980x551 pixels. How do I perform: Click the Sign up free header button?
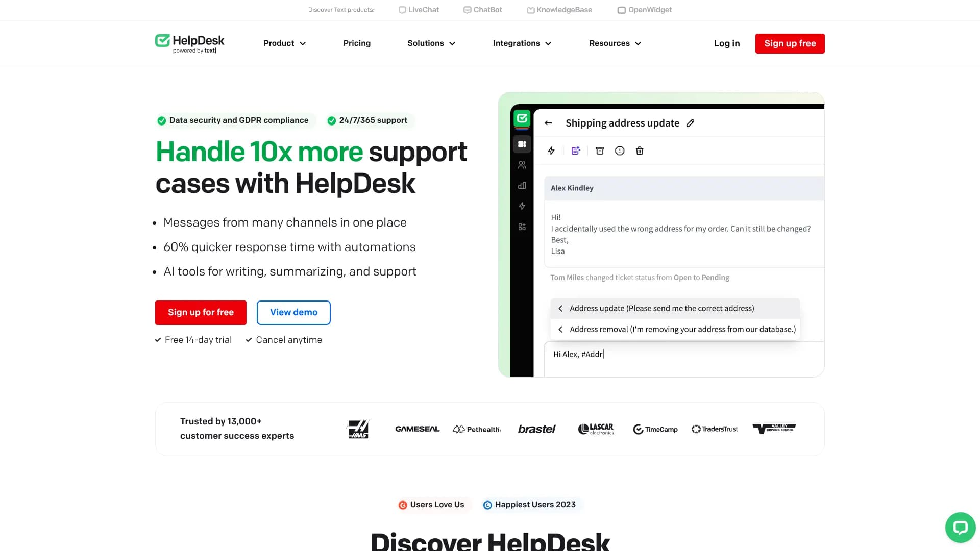click(790, 43)
